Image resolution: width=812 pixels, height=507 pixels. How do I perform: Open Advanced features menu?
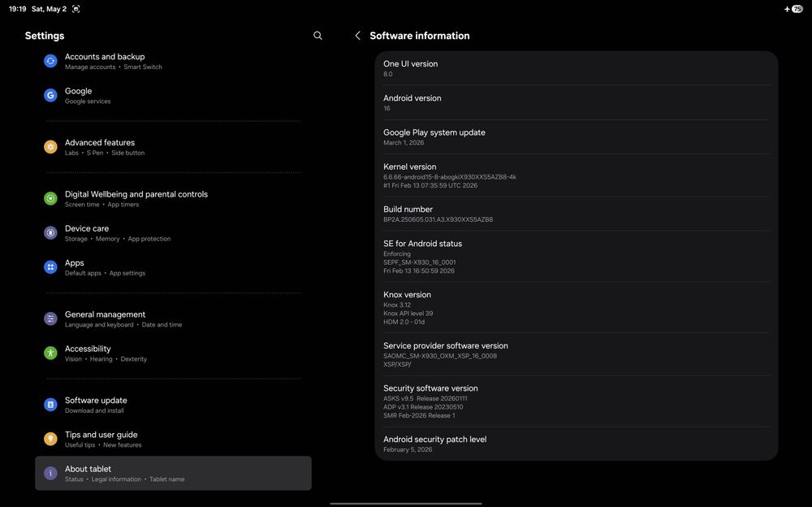point(174,147)
